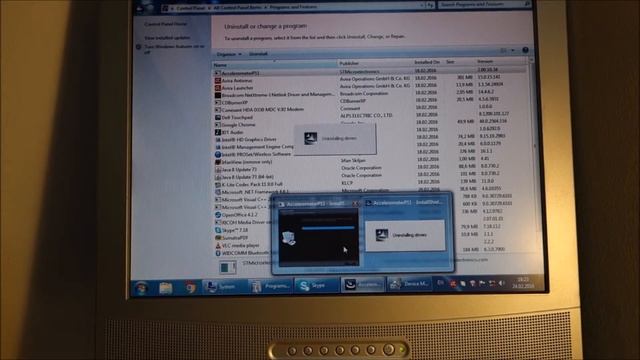Click the KLCP publisher cell

[x=347, y=183]
